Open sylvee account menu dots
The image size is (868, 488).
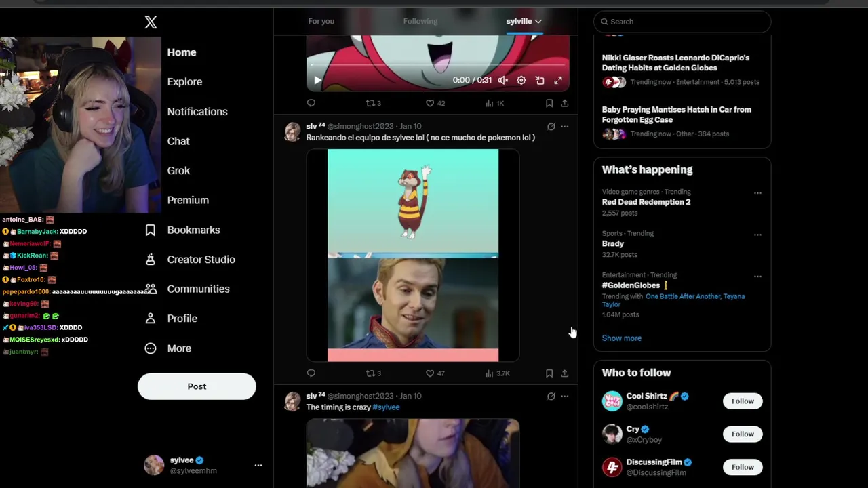tap(258, 466)
